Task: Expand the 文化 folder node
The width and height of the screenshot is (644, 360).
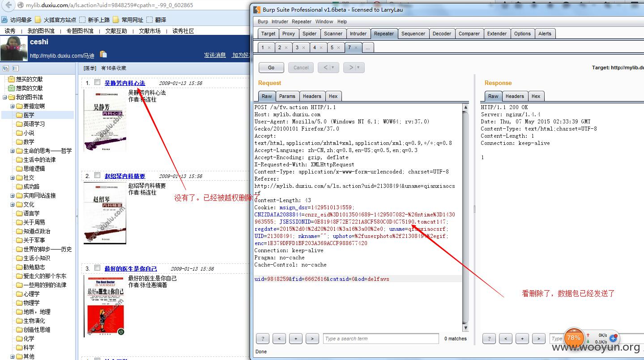Action: [13, 204]
